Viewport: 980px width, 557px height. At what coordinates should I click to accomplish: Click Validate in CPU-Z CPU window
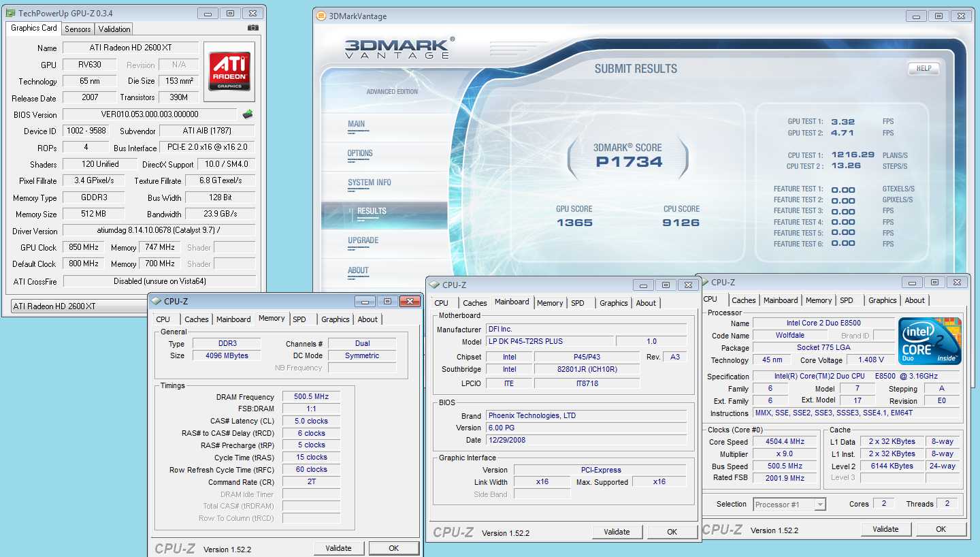tap(885, 529)
